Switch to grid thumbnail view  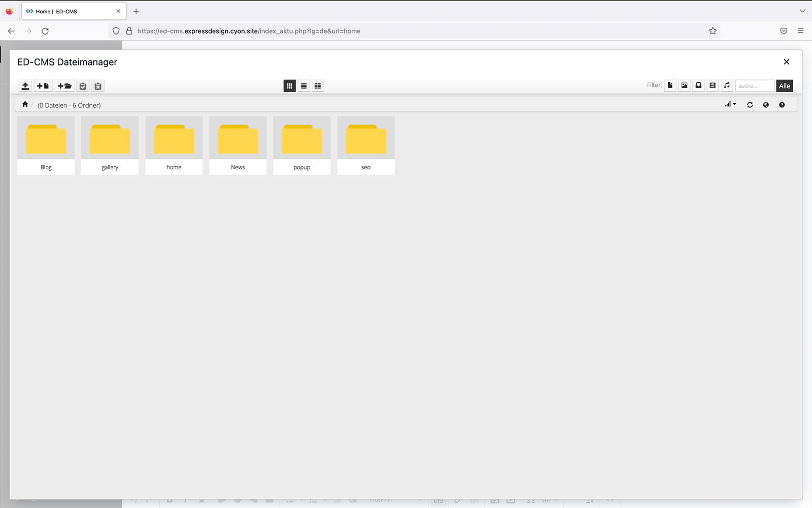click(x=289, y=86)
